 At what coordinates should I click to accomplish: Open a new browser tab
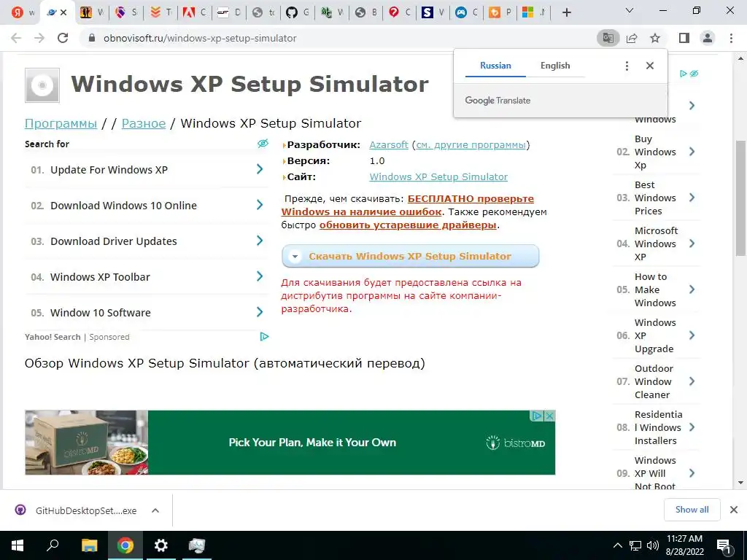(566, 13)
